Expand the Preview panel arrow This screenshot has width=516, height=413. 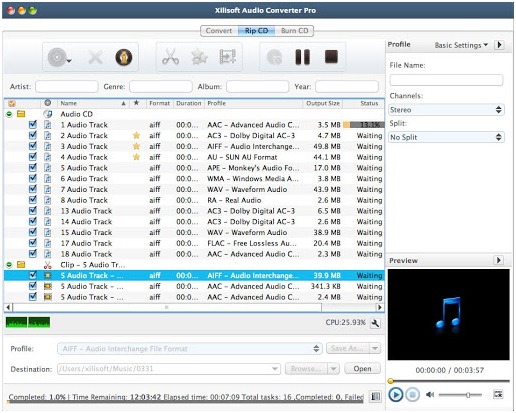(x=498, y=260)
